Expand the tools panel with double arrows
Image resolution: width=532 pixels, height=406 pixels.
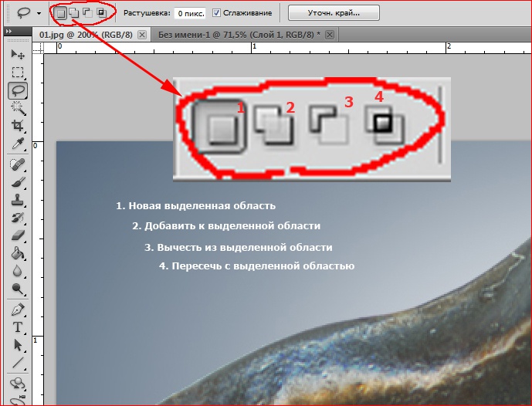8,32
